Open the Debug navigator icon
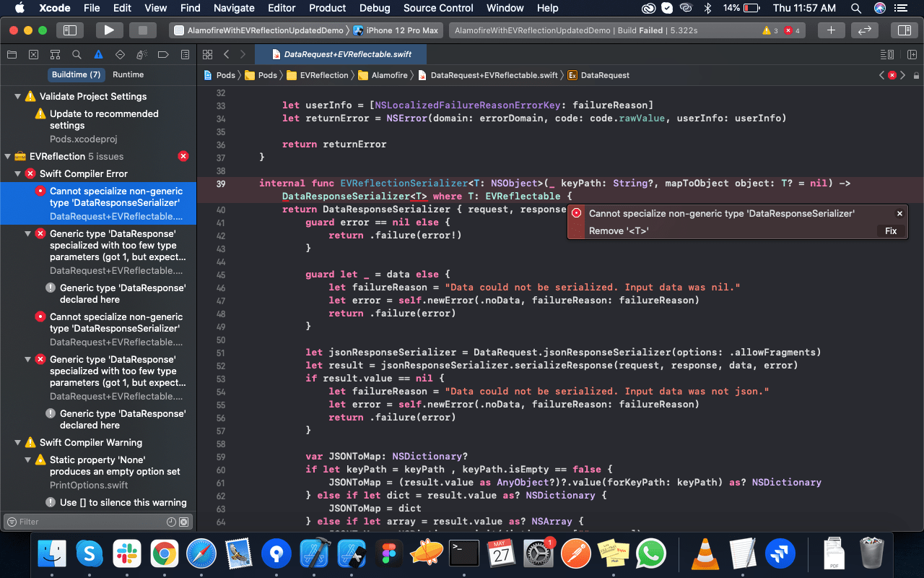 (141, 55)
